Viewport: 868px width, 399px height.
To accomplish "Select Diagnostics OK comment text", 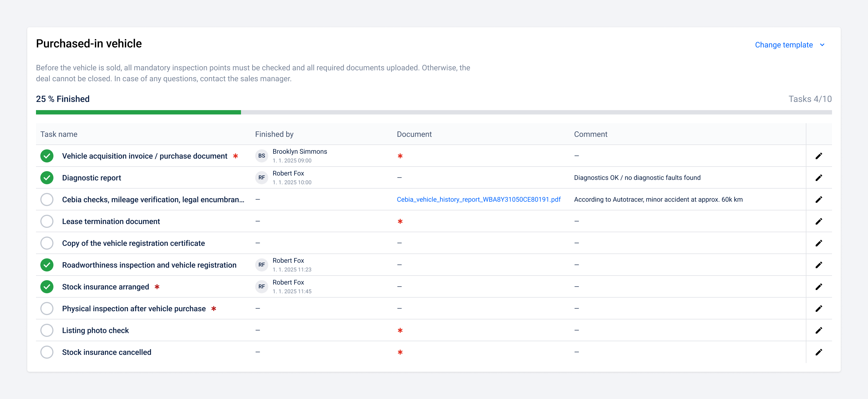I will tap(637, 178).
